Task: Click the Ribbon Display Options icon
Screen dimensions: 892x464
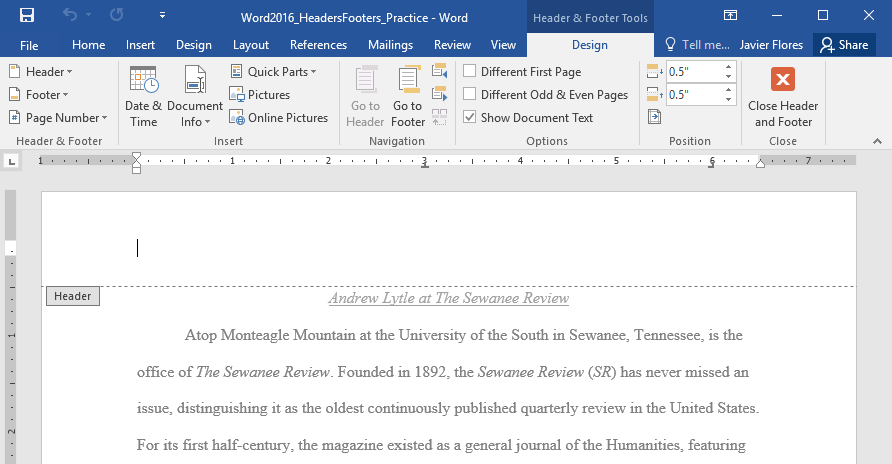Action: pyautogui.click(x=731, y=16)
